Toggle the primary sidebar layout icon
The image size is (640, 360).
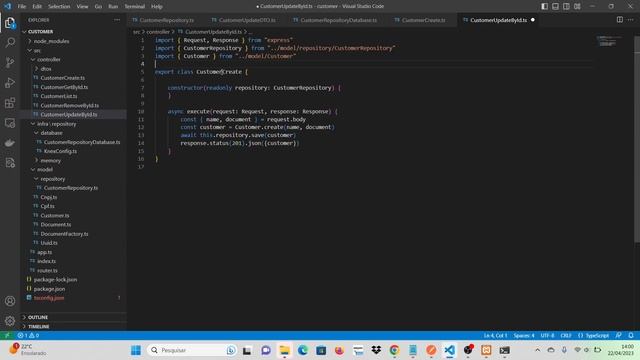(x=544, y=6)
